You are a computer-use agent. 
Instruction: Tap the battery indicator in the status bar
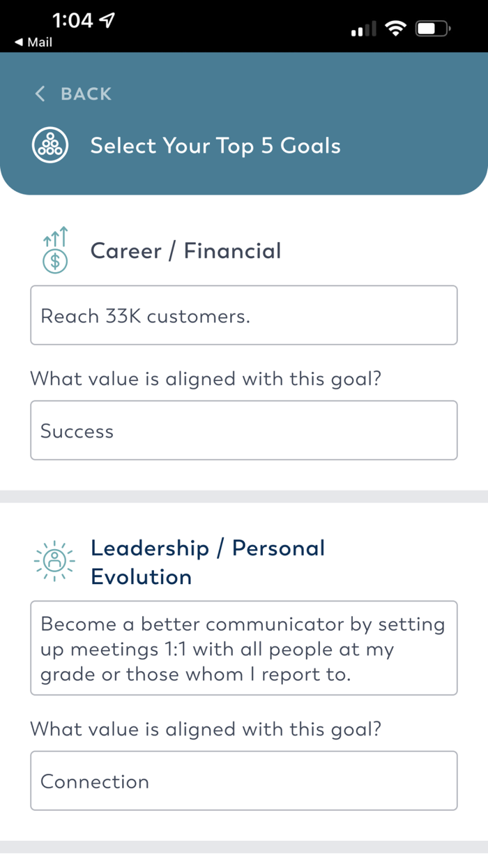432,28
